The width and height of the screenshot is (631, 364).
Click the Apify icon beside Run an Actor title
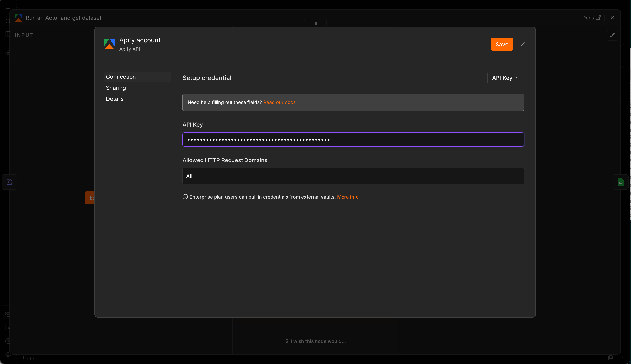click(19, 18)
